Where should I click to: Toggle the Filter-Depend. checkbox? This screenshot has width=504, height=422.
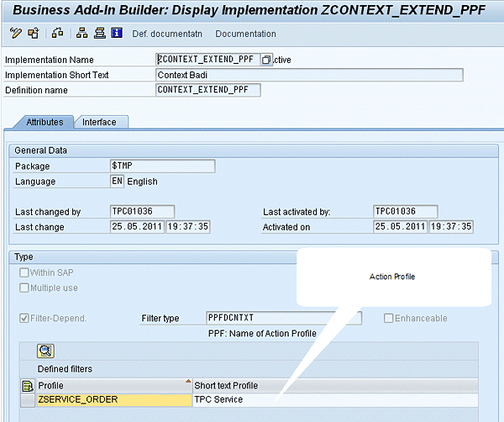[24, 319]
